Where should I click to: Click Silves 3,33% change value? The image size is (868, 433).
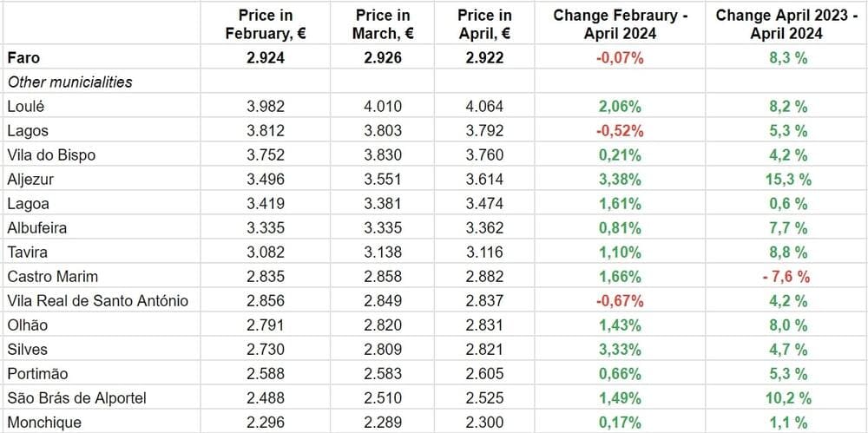coord(619,350)
